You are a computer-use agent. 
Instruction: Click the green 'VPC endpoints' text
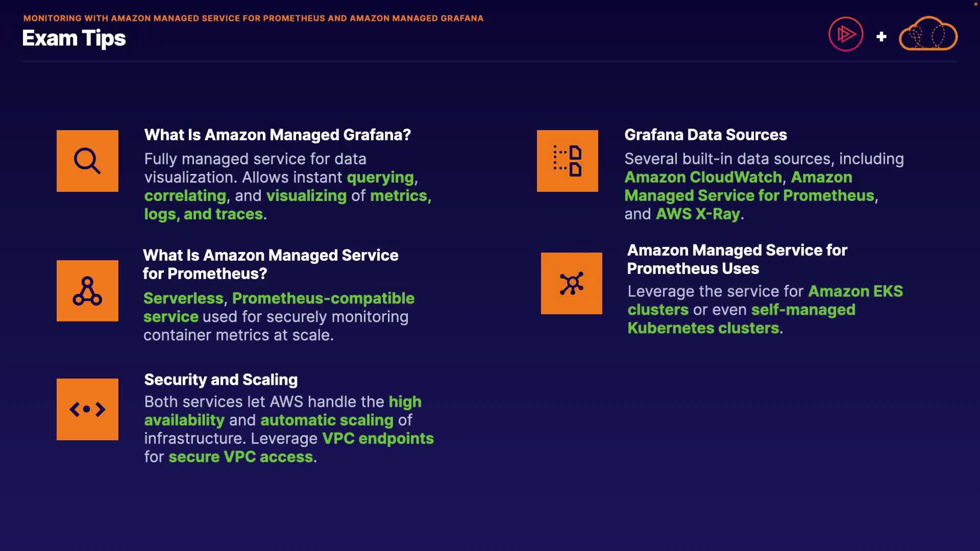(378, 438)
